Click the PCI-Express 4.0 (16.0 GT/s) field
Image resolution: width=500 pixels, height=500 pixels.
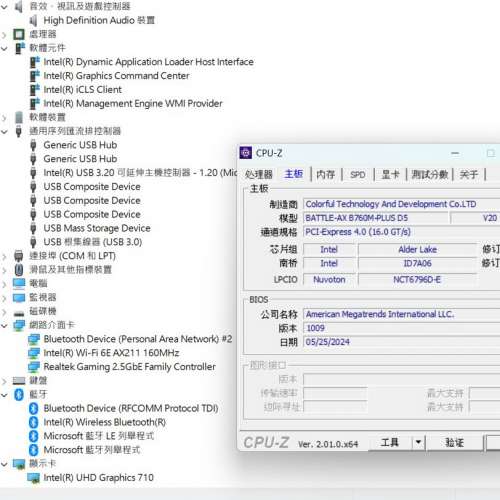click(402, 232)
